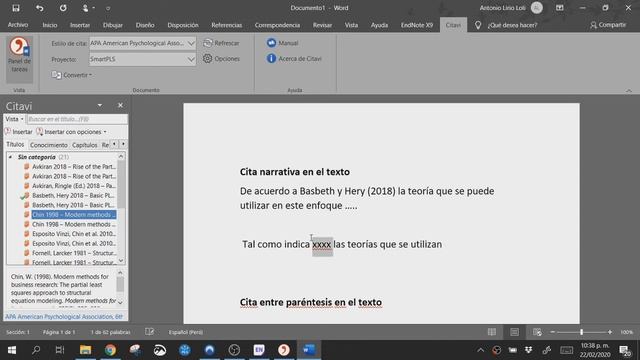This screenshot has width=640, height=360.
Task: Click the zoom out minus button
Action: [x=553, y=332]
